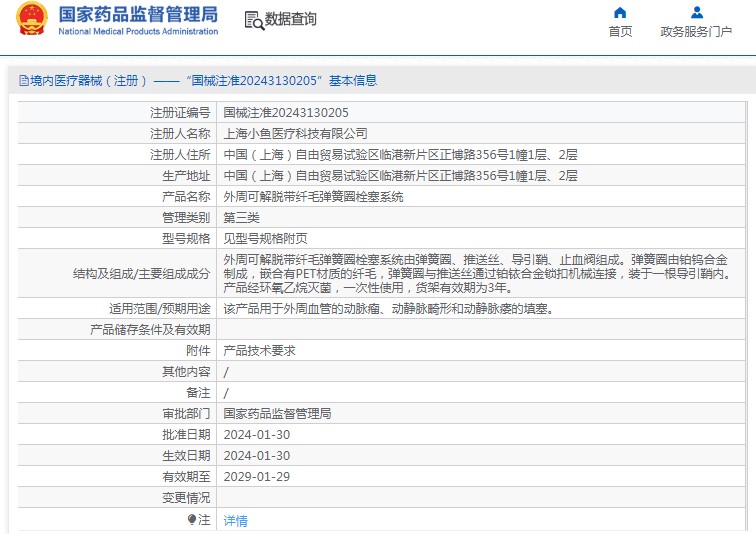
Task: Go to 首页 via the home icon
Action: coord(620,13)
